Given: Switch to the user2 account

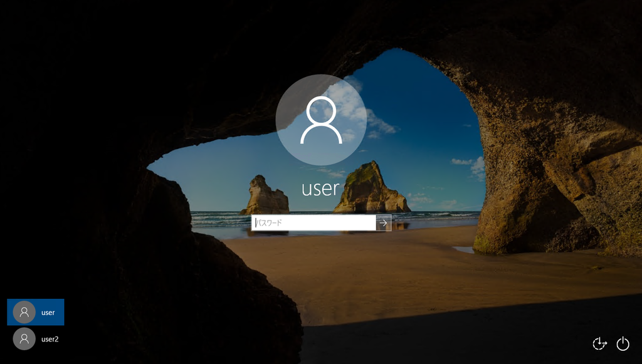Looking at the screenshot, I should 36,339.
